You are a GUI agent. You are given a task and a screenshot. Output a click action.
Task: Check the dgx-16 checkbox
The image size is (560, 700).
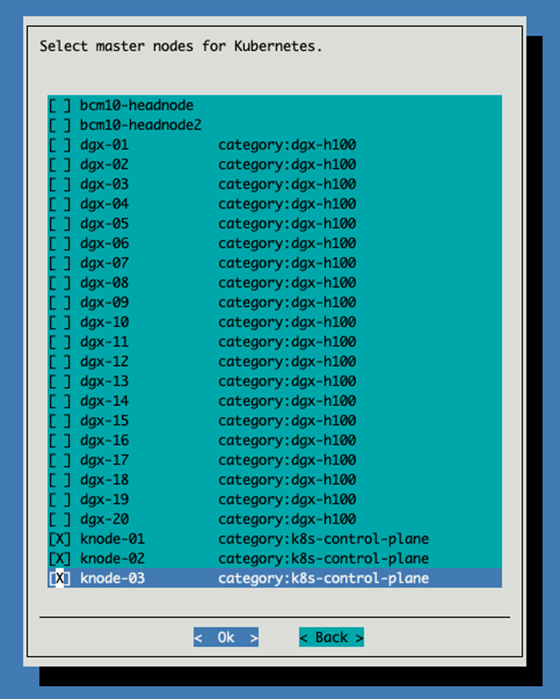click(60, 440)
